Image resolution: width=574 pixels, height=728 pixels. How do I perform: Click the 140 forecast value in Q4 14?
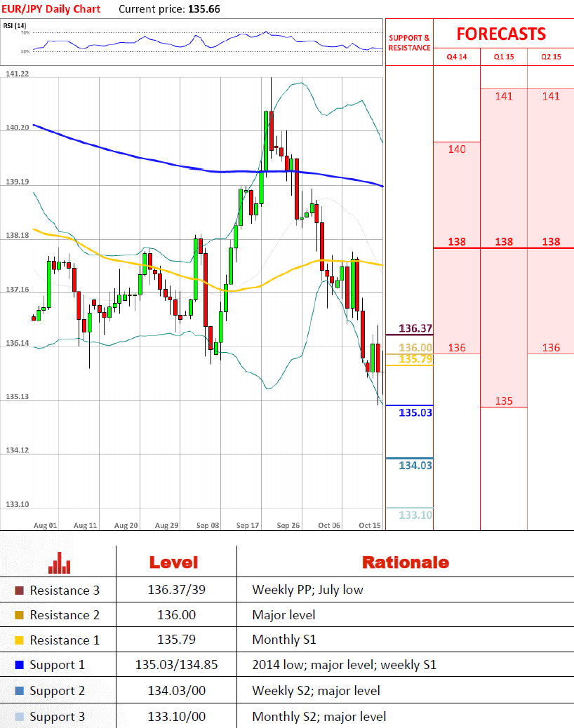[457, 149]
